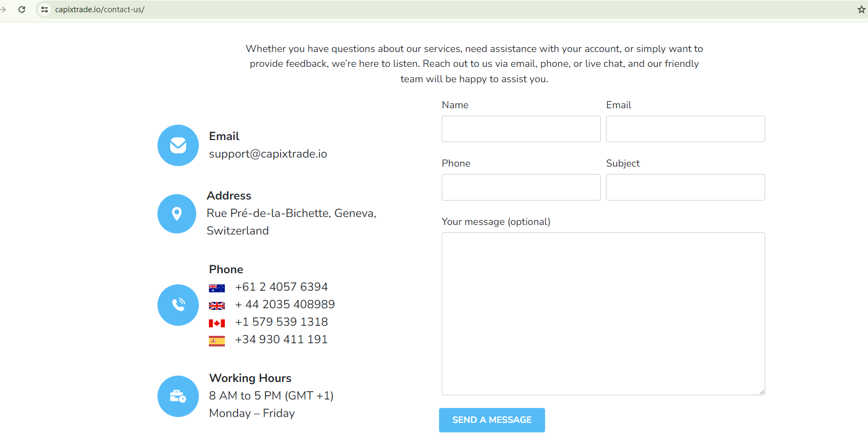Click the Spanish flag icon

(x=217, y=341)
